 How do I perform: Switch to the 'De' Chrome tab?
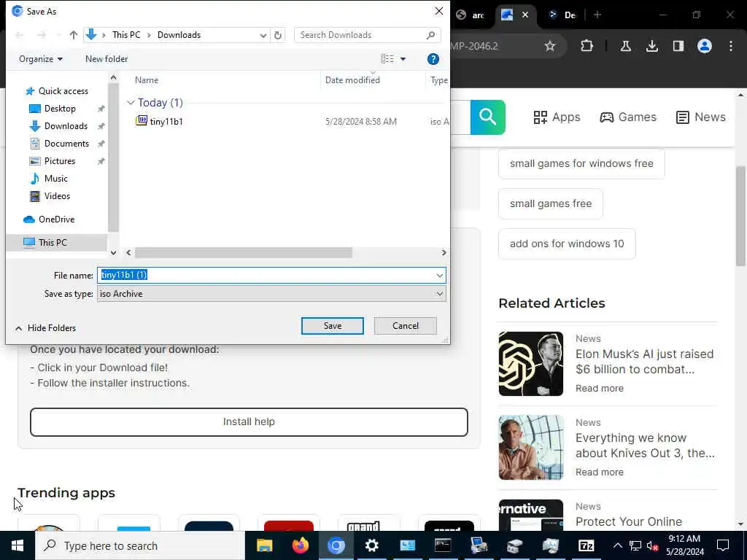[562, 15]
